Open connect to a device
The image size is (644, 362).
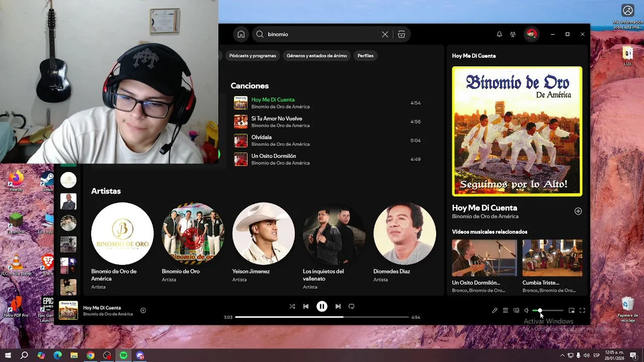click(516, 311)
